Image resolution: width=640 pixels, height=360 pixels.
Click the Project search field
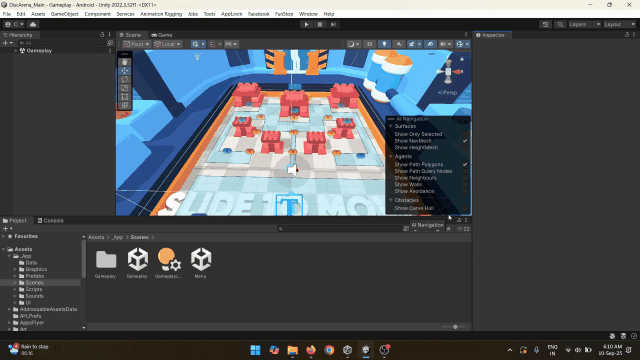(x=339, y=229)
